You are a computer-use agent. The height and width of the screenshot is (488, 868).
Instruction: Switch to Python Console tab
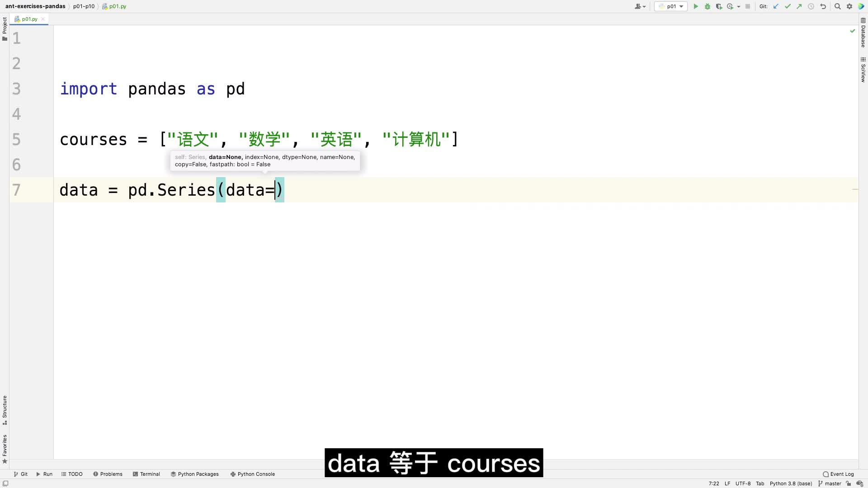(x=252, y=474)
